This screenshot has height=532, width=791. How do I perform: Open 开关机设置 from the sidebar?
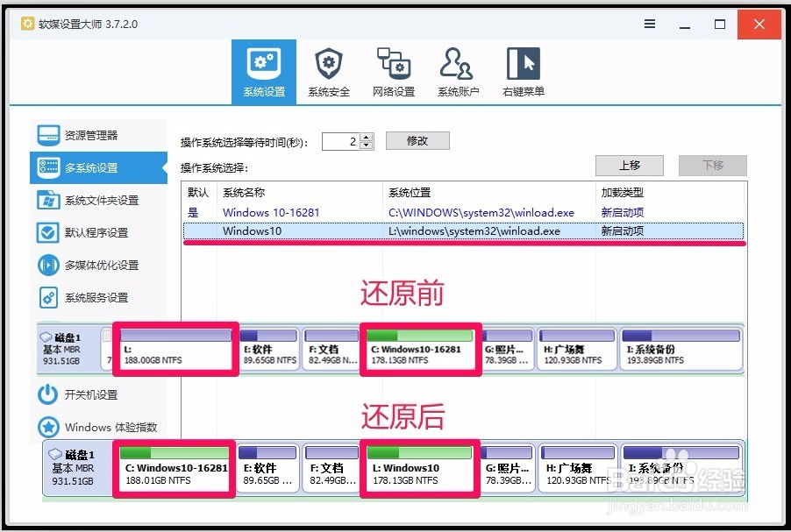coord(90,395)
